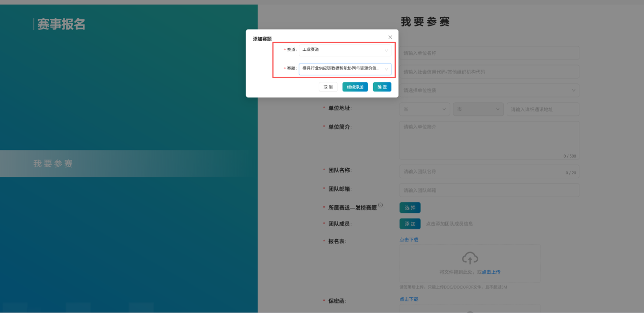
Task: Click the 团队邮箱 input field
Action: click(489, 191)
